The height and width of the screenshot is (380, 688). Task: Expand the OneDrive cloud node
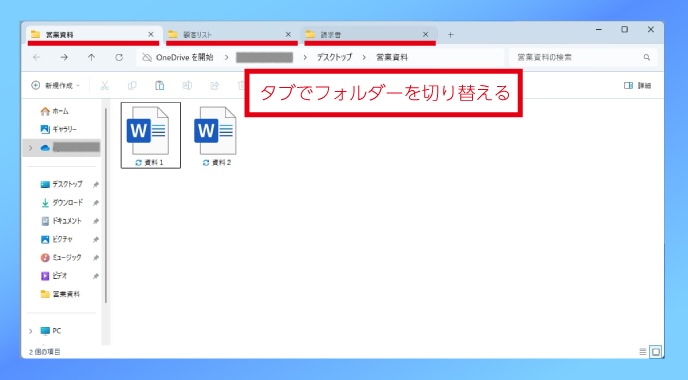point(30,148)
